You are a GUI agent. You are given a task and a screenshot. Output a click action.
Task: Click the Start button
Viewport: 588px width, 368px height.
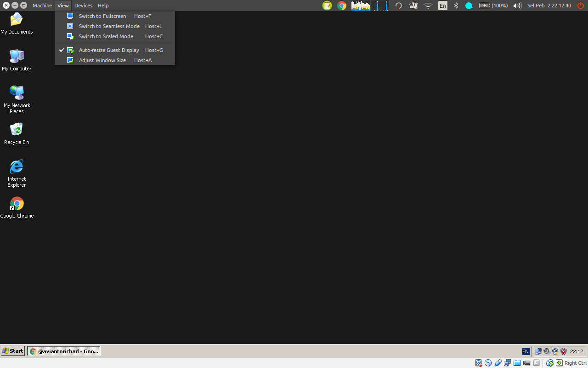point(12,351)
